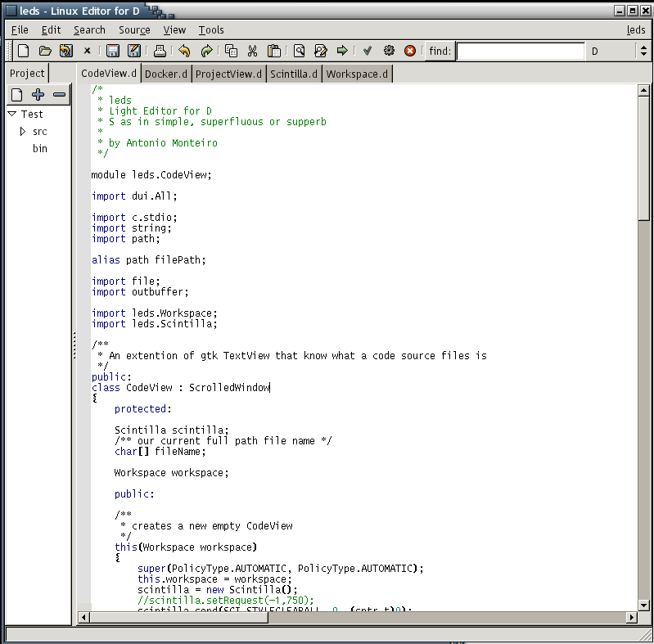Click the vertical scrollbar down arrow
The width and height of the screenshot is (654, 644).
643,606
